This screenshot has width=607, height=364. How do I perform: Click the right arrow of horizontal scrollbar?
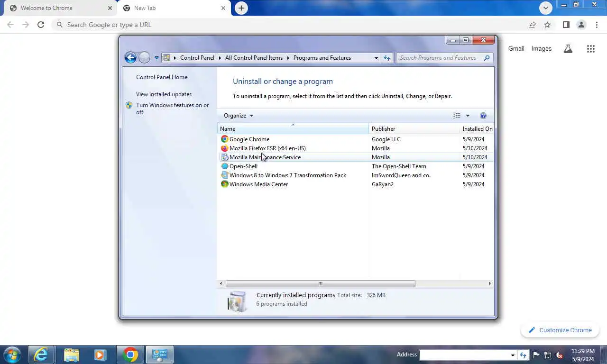click(x=490, y=283)
